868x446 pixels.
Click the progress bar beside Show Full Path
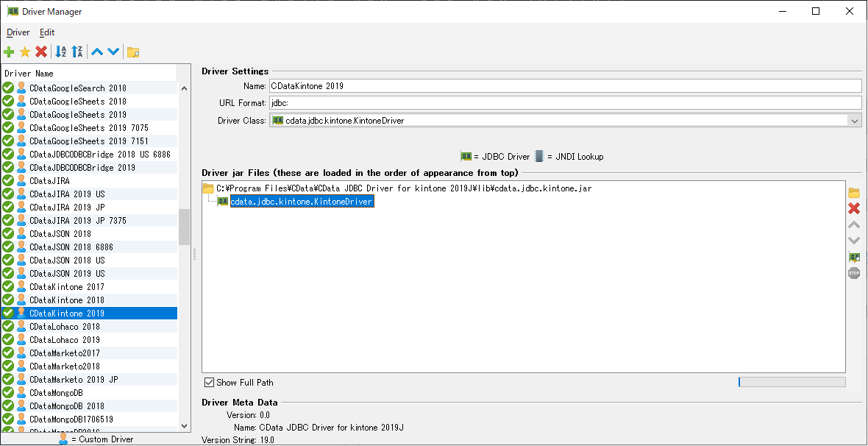(792, 382)
